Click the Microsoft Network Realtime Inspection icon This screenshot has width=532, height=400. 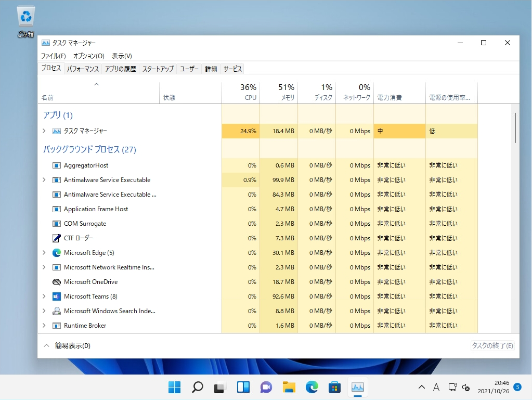pyautogui.click(x=56, y=267)
